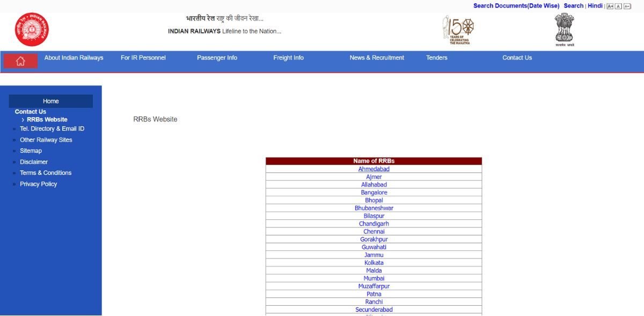Click the national emblem of India

coord(564,30)
